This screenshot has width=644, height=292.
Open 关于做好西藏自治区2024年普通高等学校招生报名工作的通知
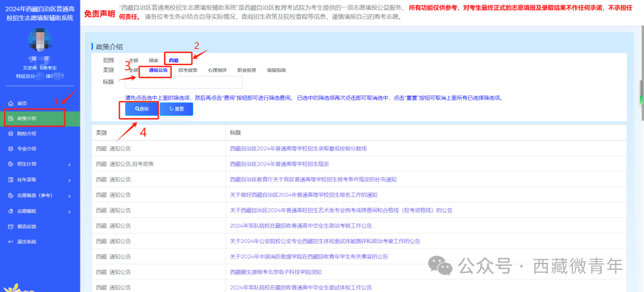(304, 195)
